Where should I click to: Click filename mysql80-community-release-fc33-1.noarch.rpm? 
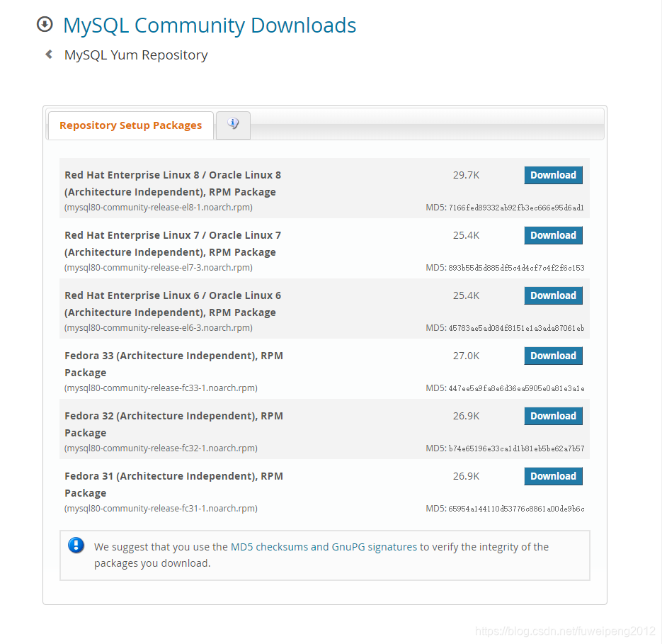(x=161, y=388)
